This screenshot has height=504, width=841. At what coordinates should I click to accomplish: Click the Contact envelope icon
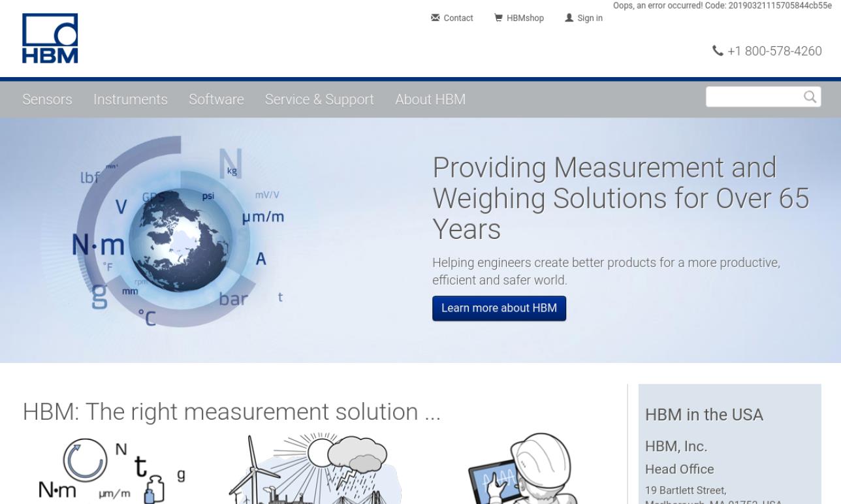tap(435, 18)
